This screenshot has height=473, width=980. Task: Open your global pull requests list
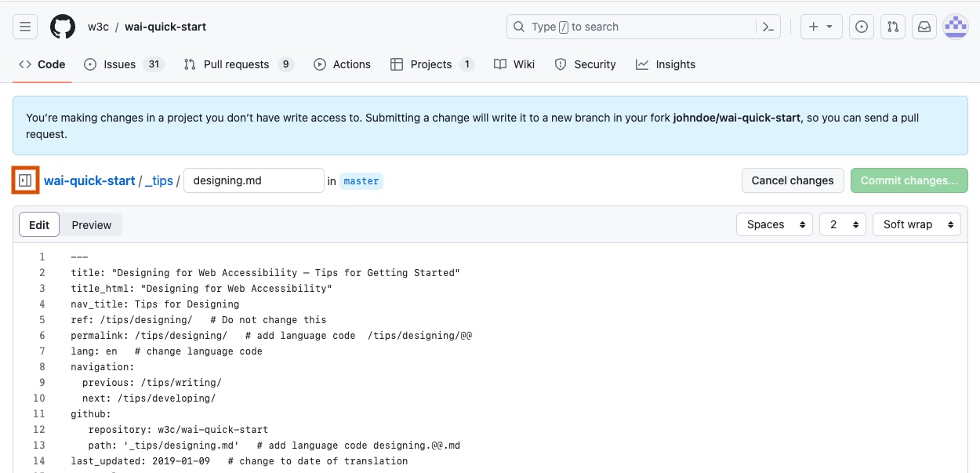[892, 26]
